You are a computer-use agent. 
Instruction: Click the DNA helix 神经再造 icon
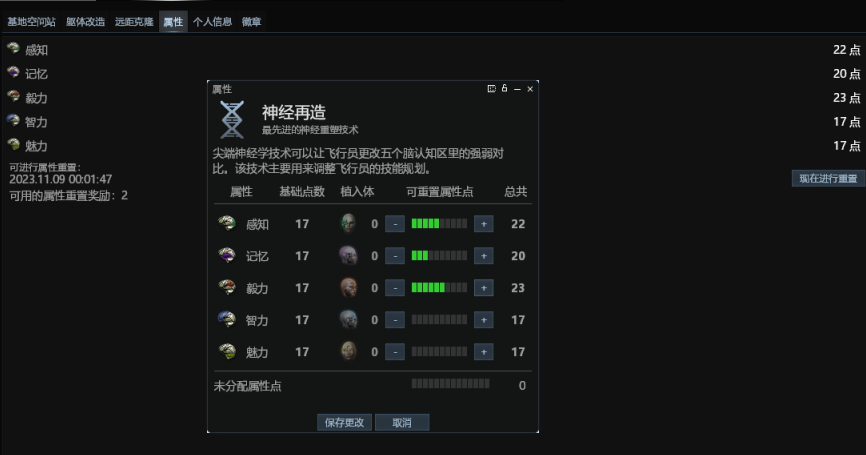point(232,119)
